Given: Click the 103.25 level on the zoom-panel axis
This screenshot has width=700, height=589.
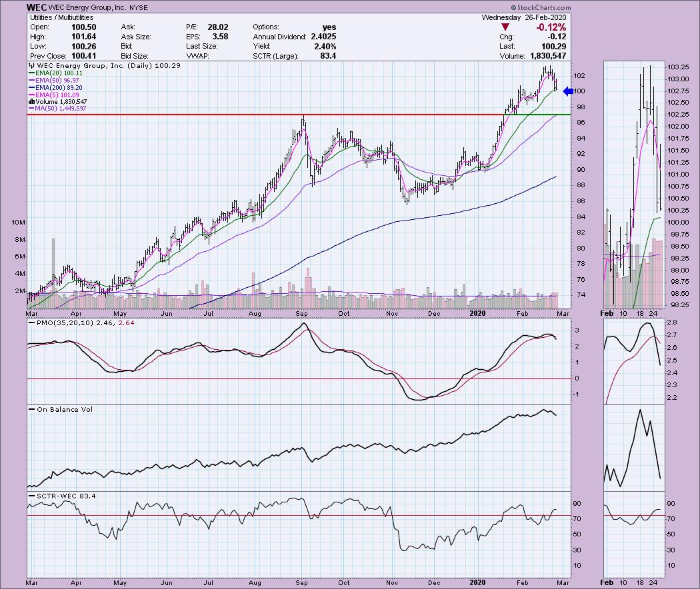Looking at the screenshot, I should (678, 67).
